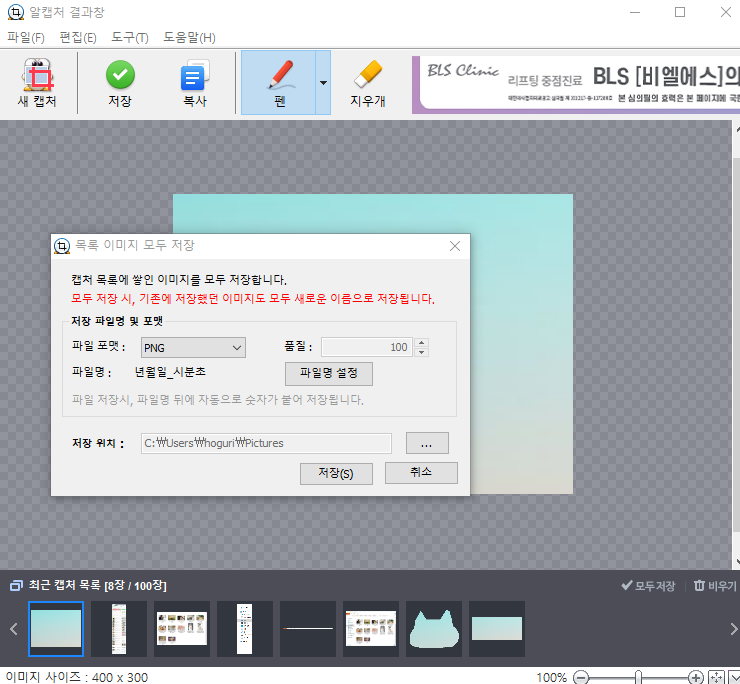Start a new capture with 새 캡처
This screenshot has height=684, width=740.
point(37,83)
